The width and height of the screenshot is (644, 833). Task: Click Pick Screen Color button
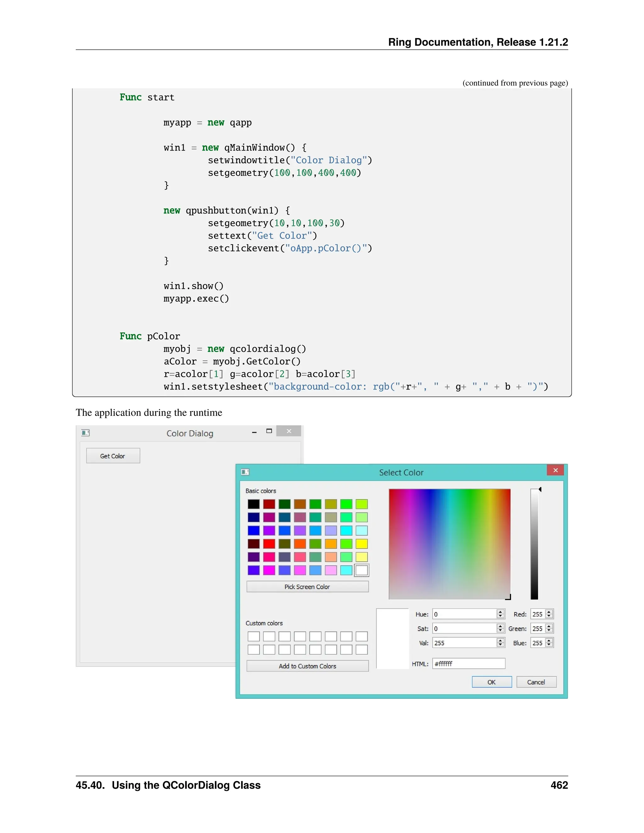tap(307, 587)
